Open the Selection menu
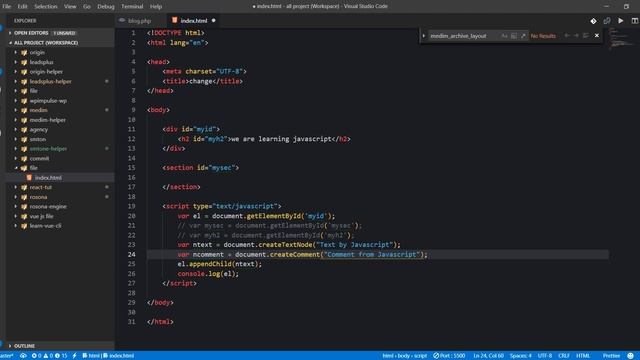Screen dimensions: 640x360 coord(45,7)
